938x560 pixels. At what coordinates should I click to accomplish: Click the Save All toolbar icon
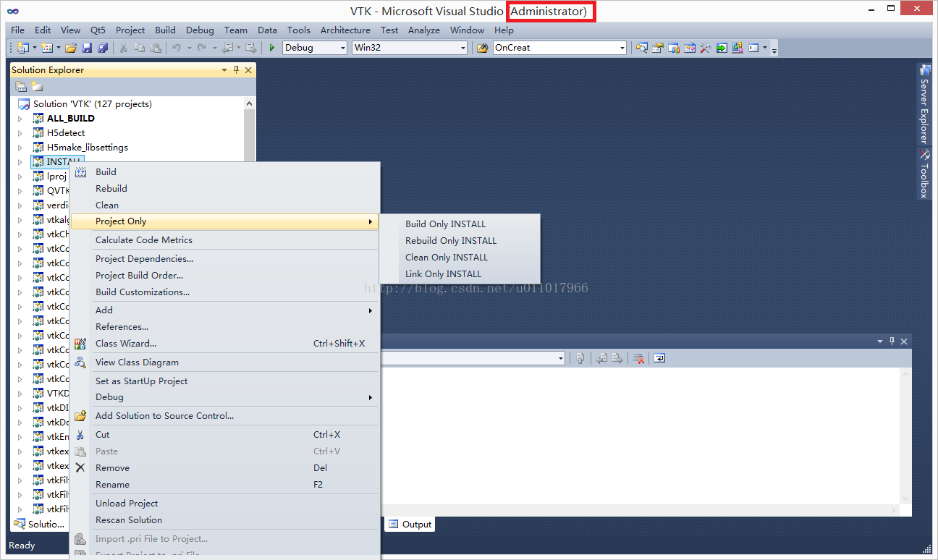point(103,48)
